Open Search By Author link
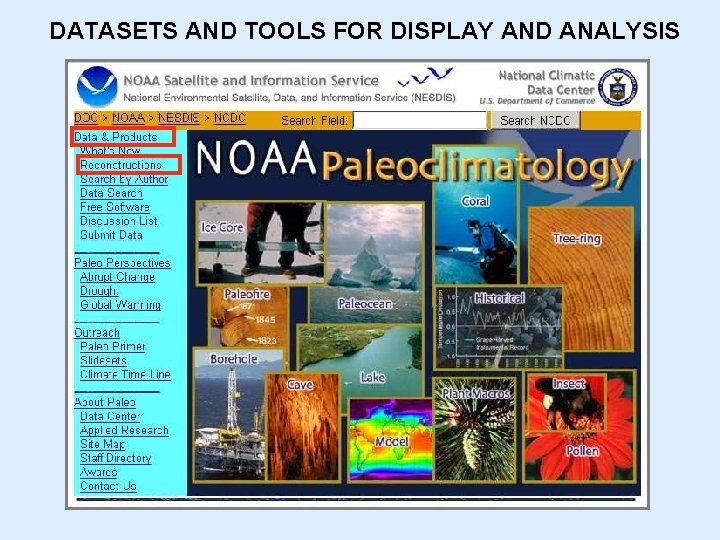720x540 pixels. 124,179
